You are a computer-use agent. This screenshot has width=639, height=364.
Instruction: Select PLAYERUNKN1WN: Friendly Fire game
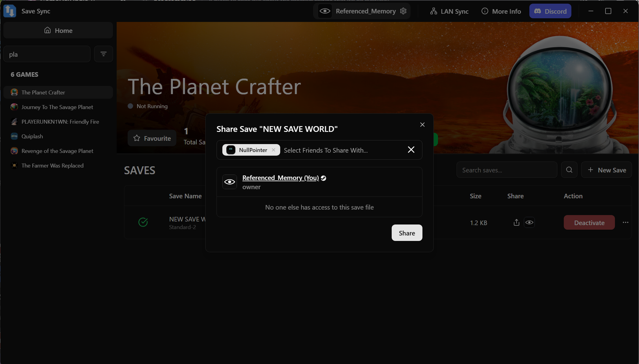tap(58, 122)
